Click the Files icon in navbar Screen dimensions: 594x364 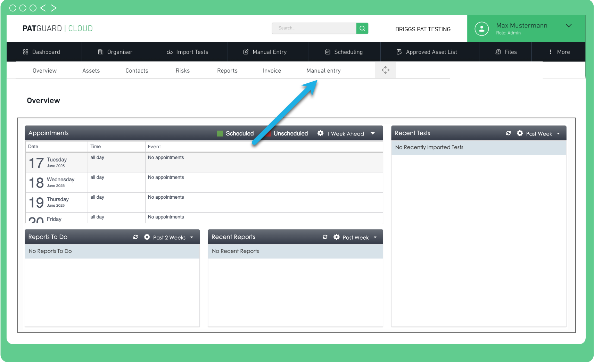pos(498,52)
